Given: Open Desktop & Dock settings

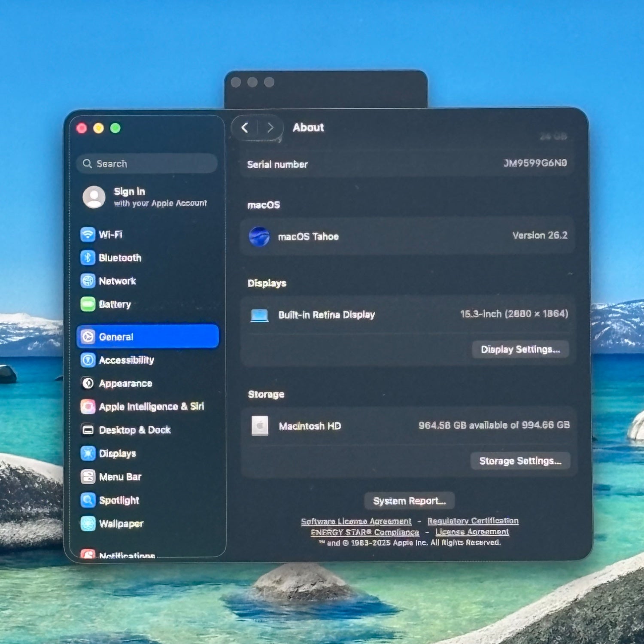Looking at the screenshot, I should click(134, 430).
